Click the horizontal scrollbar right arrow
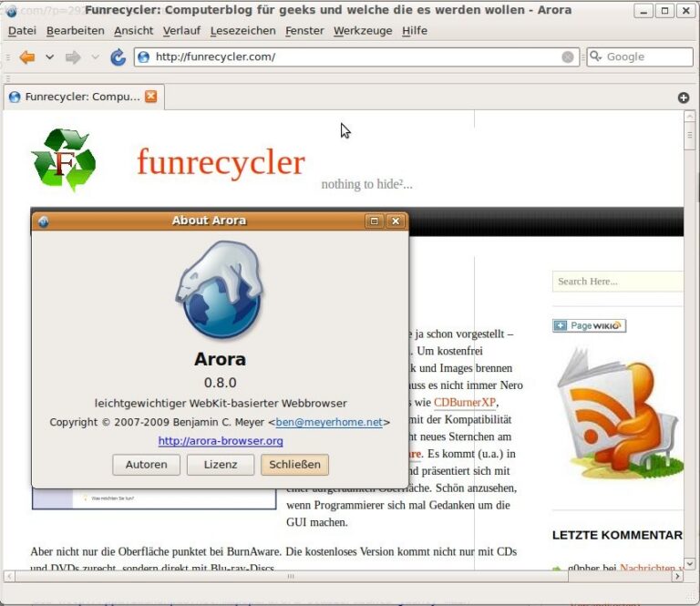 pyautogui.click(x=678, y=576)
